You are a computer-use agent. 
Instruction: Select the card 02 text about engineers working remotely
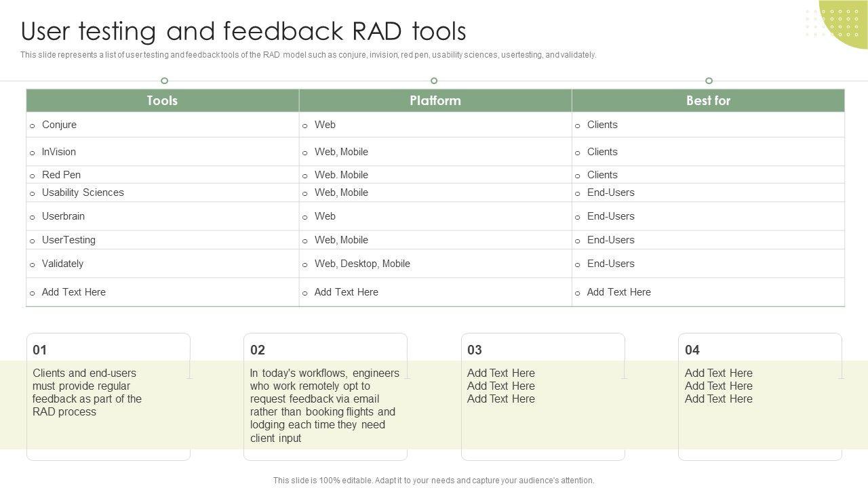pyautogui.click(x=324, y=405)
